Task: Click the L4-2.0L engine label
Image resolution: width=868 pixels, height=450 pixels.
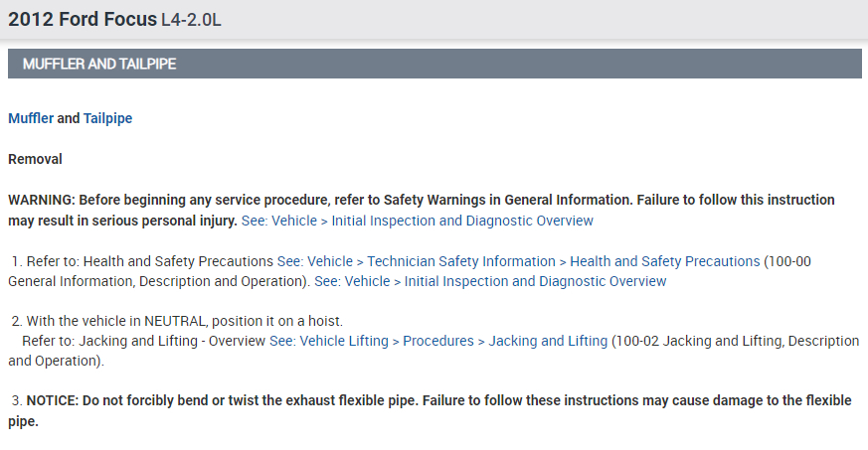Action: point(200,20)
